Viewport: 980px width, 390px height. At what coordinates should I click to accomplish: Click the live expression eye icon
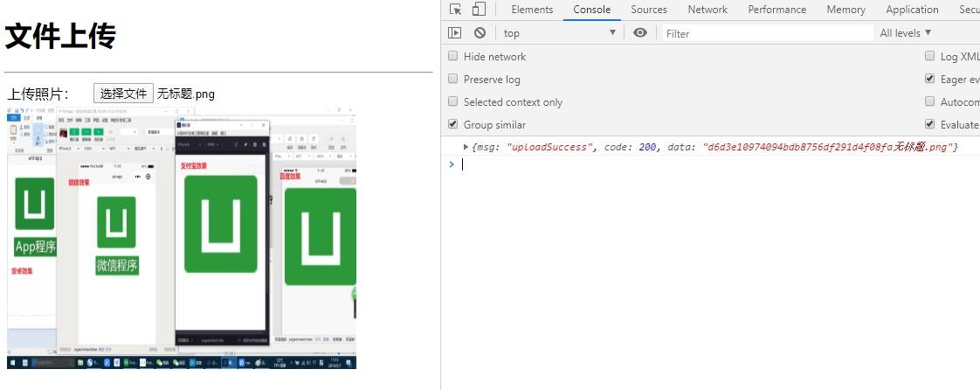(641, 33)
